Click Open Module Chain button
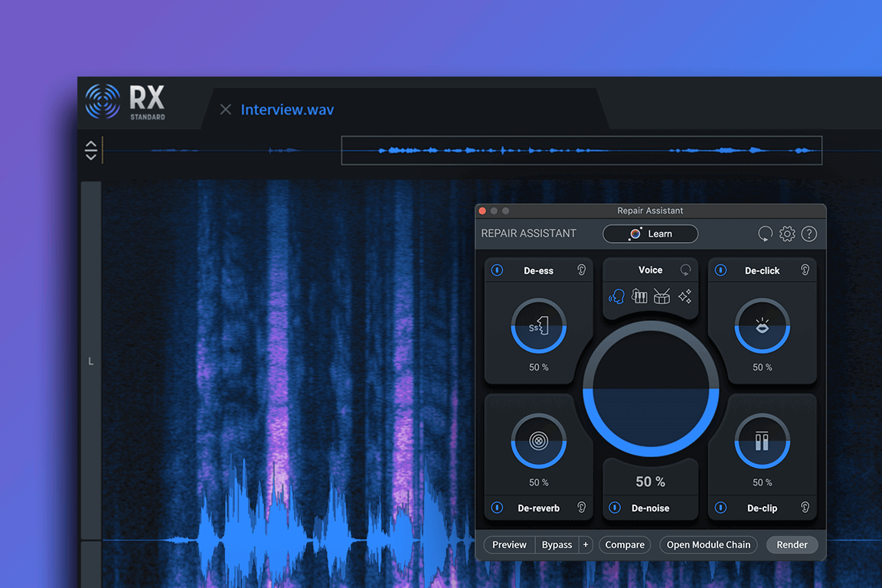This screenshot has height=588, width=882. 708,544
